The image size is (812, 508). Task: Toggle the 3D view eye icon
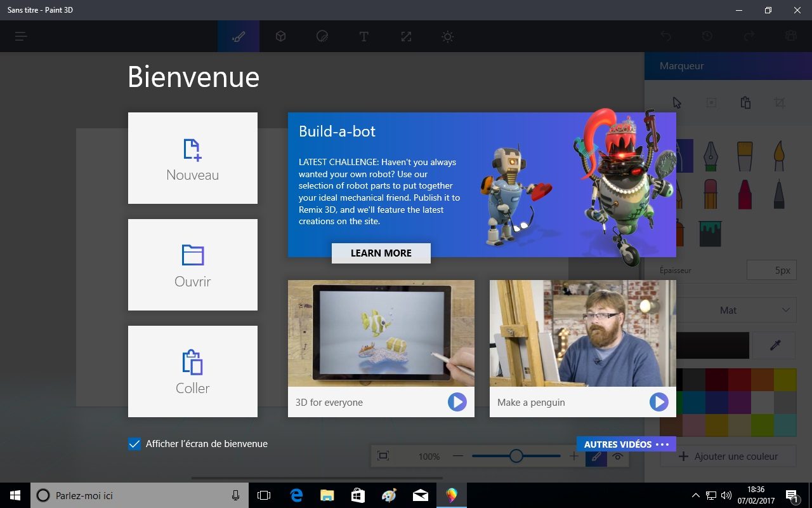[x=618, y=456]
